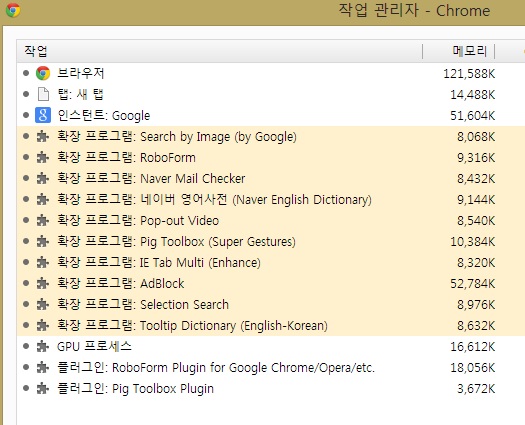
Task: Click the puzzle icon for IE Tab Multi
Action: tap(43, 262)
